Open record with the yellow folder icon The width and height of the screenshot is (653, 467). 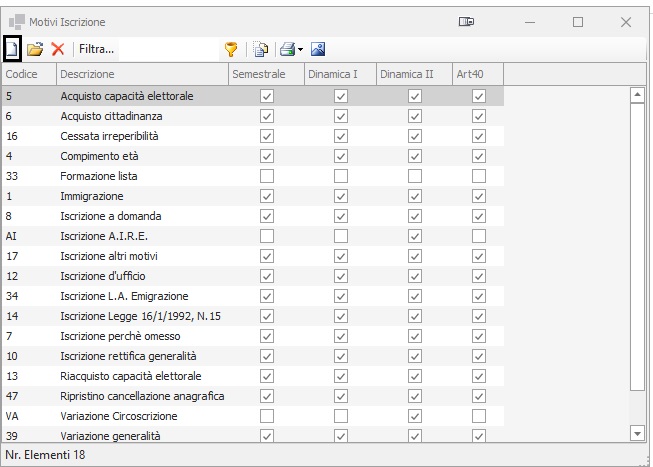coord(35,48)
